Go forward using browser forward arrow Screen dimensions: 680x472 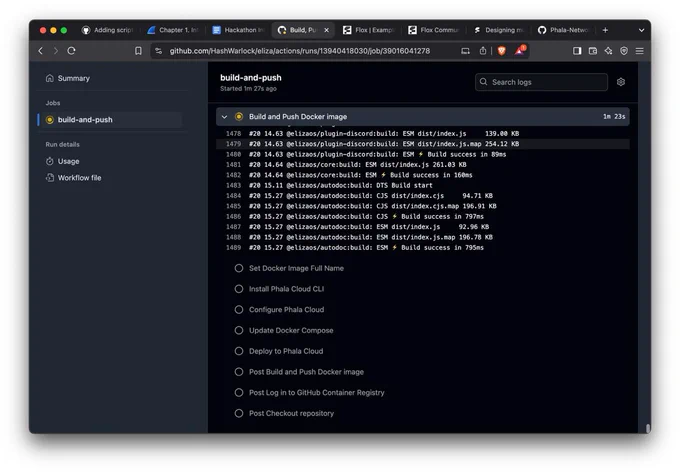coord(56,51)
